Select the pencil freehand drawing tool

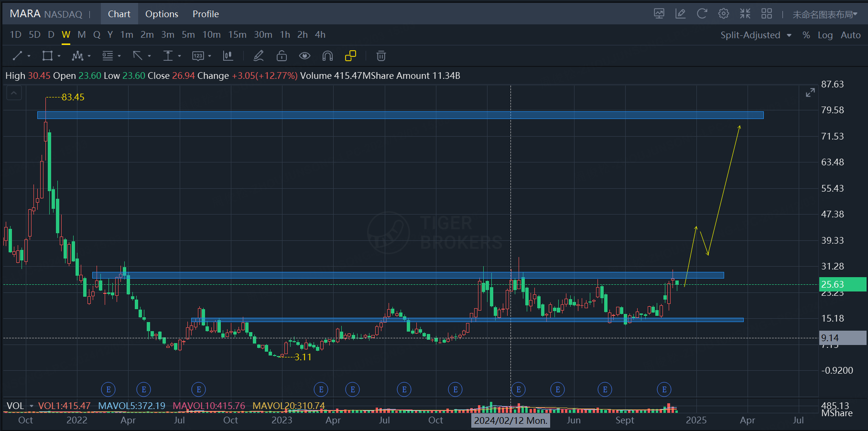click(x=259, y=56)
